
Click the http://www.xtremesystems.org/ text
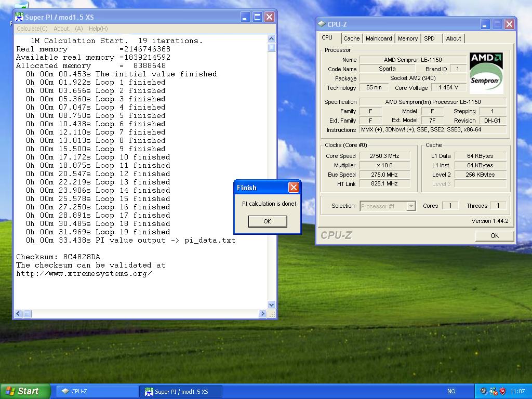point(84,273)
